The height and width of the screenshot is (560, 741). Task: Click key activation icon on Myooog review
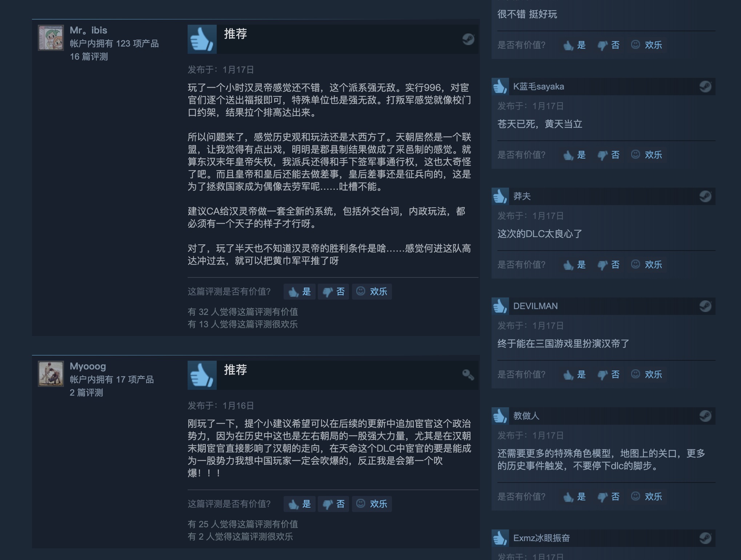click(x=468, y=375)
